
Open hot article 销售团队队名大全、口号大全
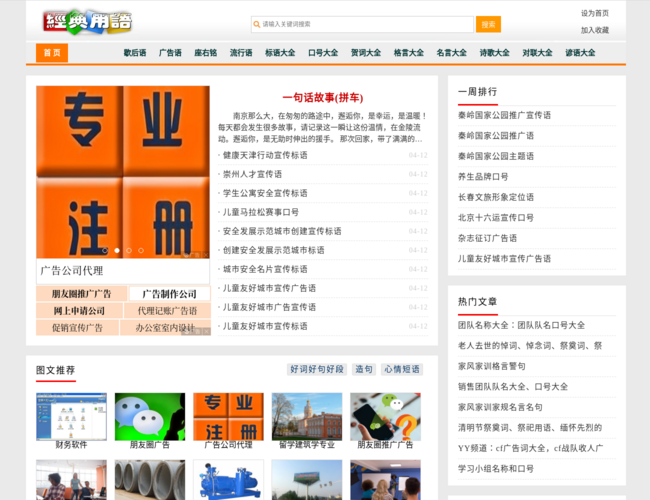point(513,387)
